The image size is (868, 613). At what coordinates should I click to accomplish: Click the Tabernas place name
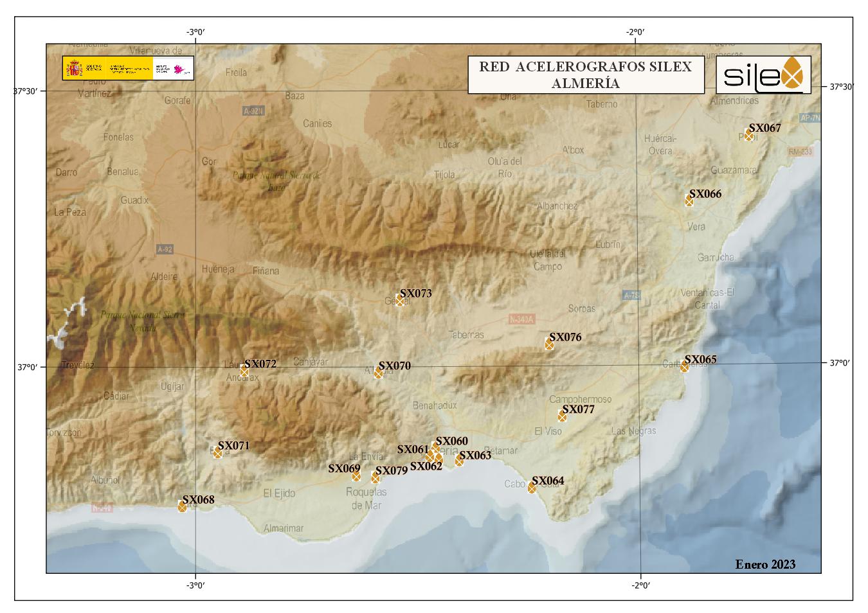pyautogui.click(x=467, y=335)
